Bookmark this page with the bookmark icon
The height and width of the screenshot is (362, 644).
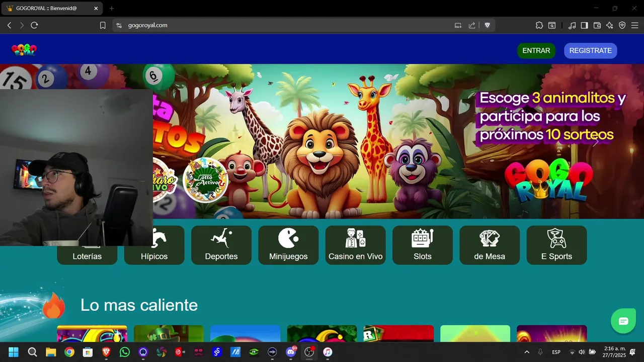[x=103, y=25]
